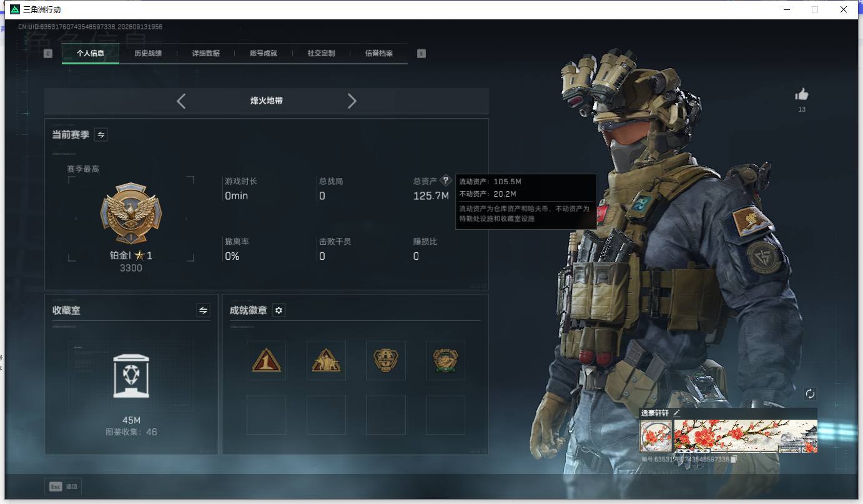Click the 游戏时长 value 0min
Screen dimensions: 863x504
pos(237,196)
